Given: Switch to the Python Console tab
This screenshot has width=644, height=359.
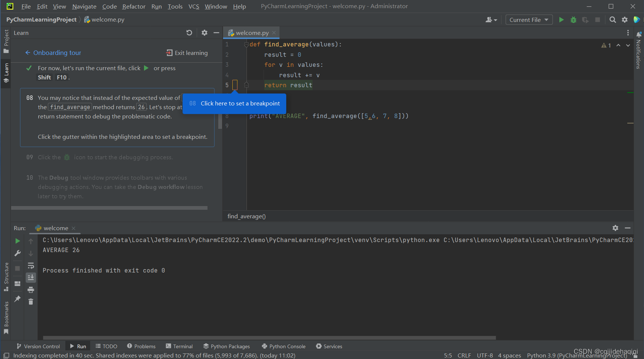Looking at the screenshot, I should tap(283, 346).
